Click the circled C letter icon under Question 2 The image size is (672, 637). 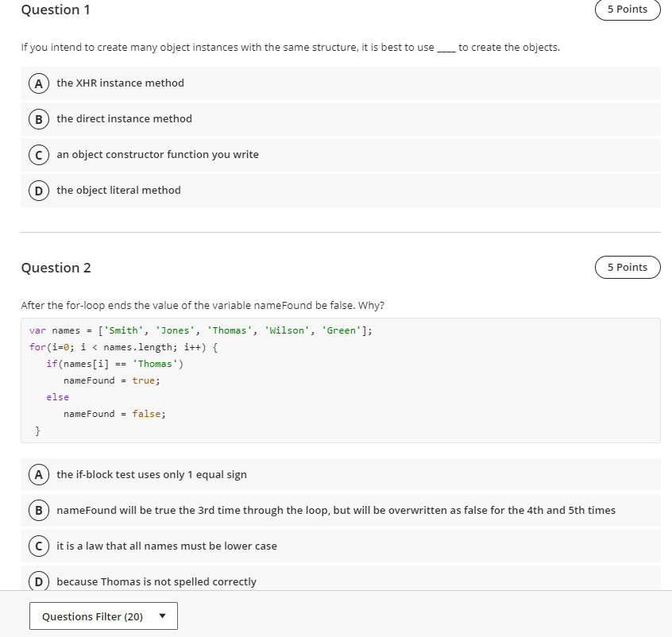38,546
